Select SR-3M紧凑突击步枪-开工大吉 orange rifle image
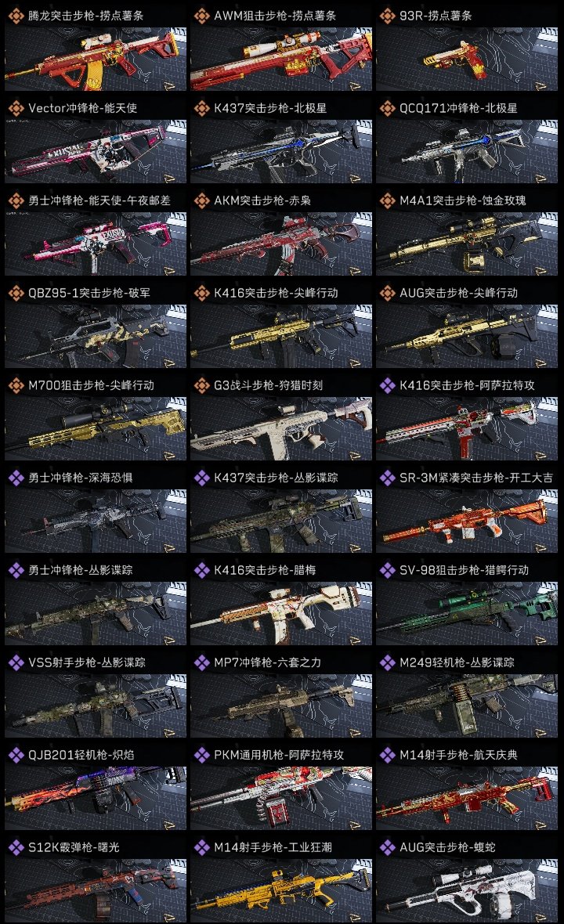The width and height of the screenshot is (564, 924). pos(467,521)
